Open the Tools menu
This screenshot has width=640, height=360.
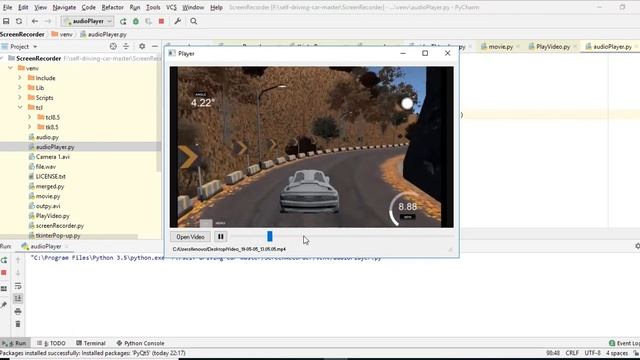tap(153, 7)
